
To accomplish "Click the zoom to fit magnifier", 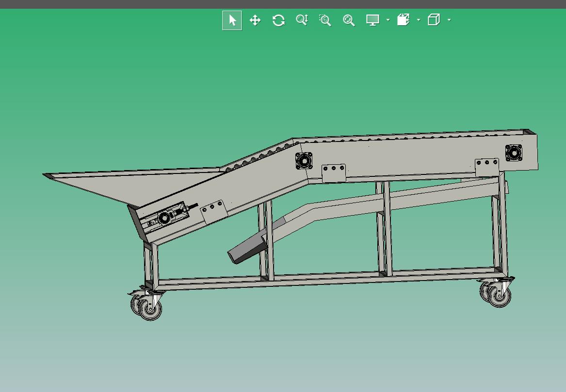I will click(349, 20).
